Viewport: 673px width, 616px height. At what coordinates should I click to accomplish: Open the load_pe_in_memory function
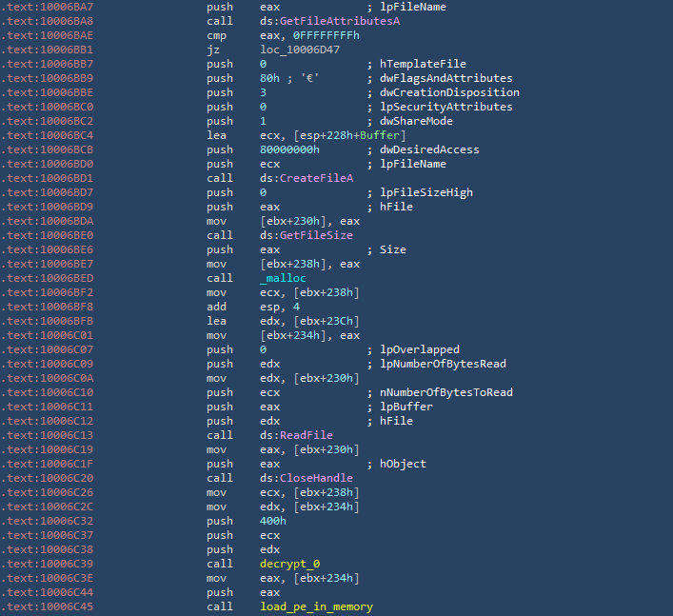coord(316,606)
